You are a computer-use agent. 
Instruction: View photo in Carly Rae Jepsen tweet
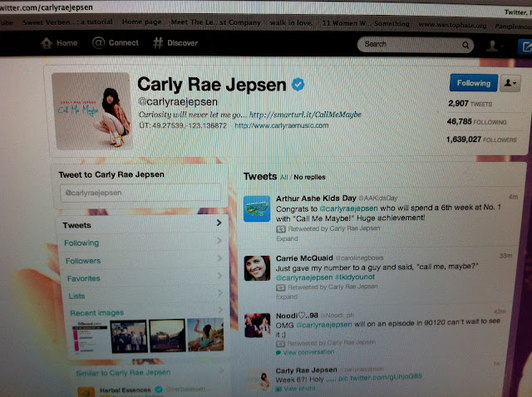pyautogui.click(x=299, y=388)
